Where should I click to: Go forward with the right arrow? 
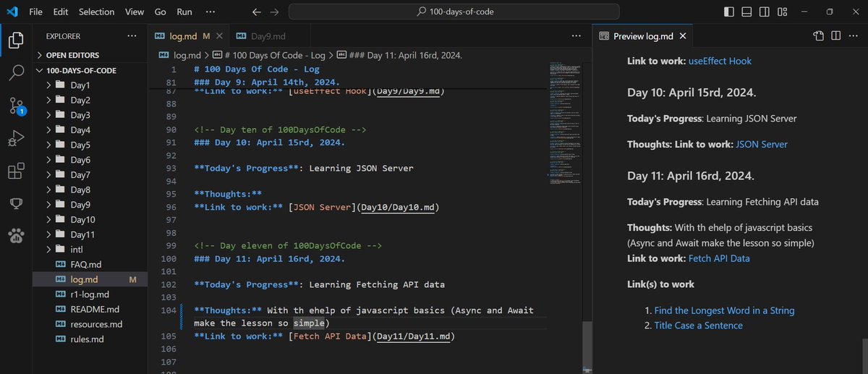(x=274, y=12)
